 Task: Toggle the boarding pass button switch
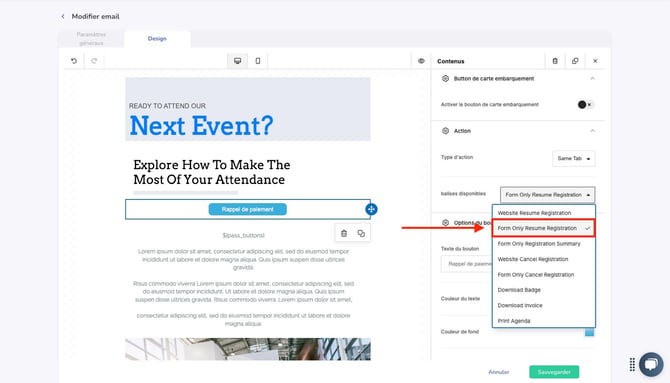(585, 104)
